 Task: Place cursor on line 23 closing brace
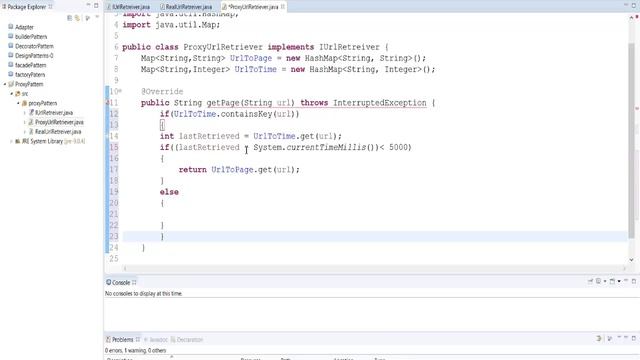point(162,236)
